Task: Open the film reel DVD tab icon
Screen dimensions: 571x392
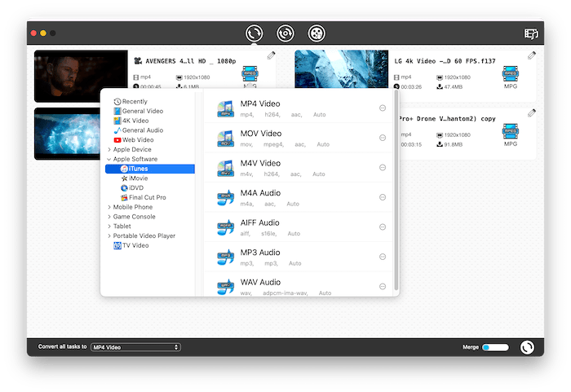Action: tap(316, 33)
